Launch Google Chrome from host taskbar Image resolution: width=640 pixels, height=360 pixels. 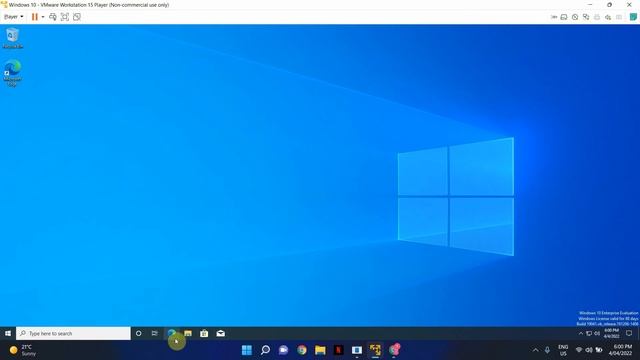pyautogui.click(x=302, y=350)
